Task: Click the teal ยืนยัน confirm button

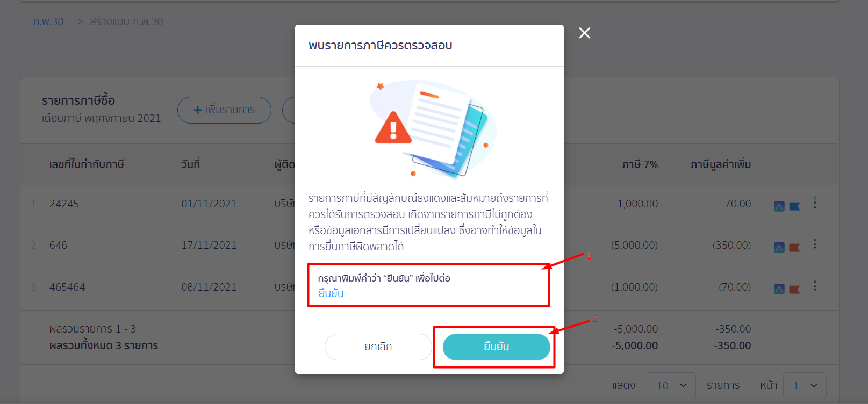Action: (496, 347)
